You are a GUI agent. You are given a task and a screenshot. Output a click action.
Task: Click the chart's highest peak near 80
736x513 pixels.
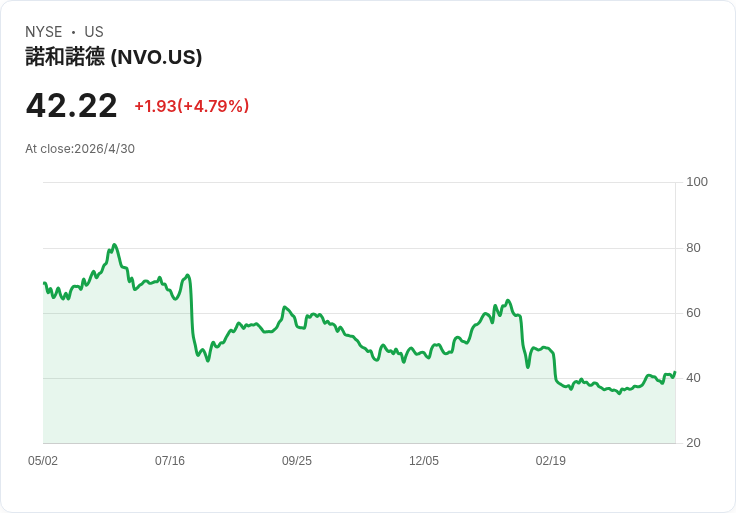(x=115, y=245)
